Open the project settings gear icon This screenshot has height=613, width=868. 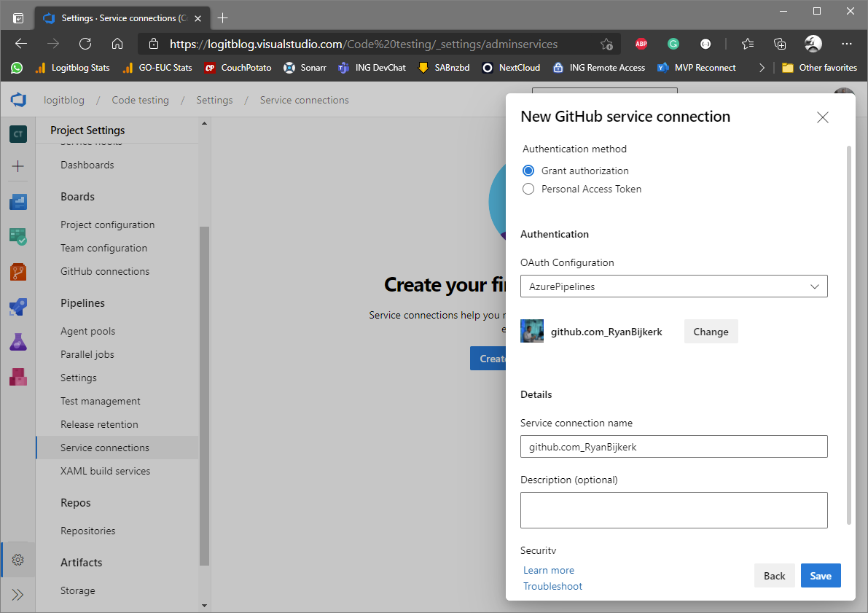point(18,560)
